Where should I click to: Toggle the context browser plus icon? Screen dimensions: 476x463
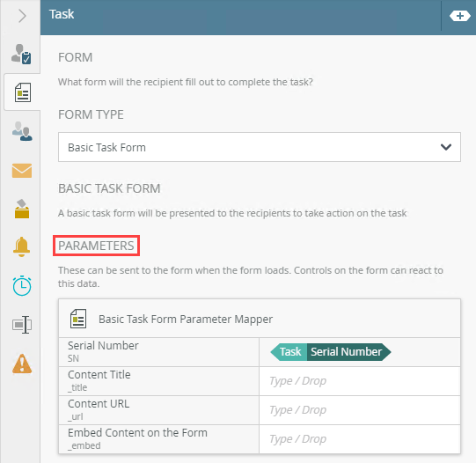point(460,16)
